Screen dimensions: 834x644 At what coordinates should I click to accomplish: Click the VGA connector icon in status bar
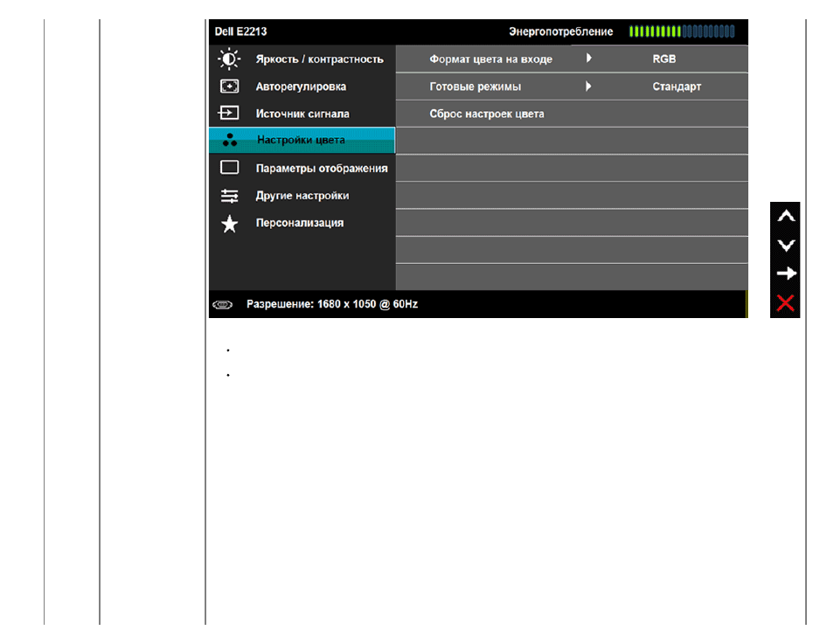pyautogui.click(x=222, y=305)
